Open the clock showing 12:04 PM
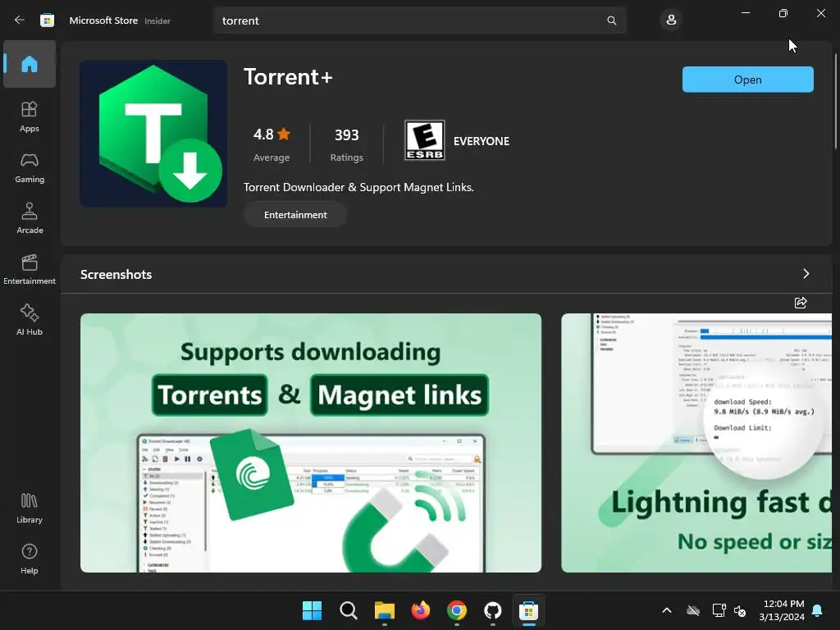 point(782,610)
